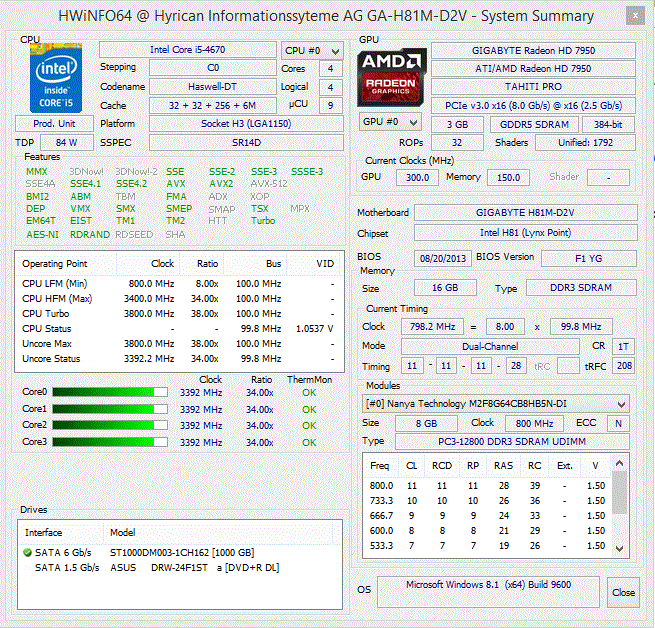Click the drives Interface column header

click(x=61, y=533)
